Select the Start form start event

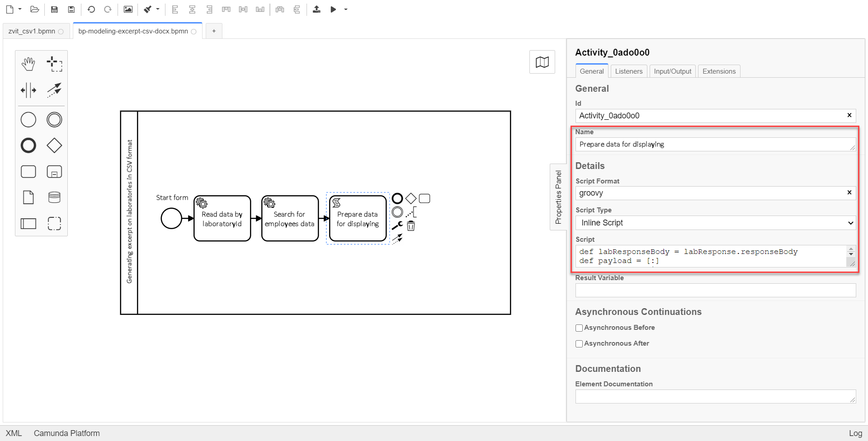[x=171, y=218]
